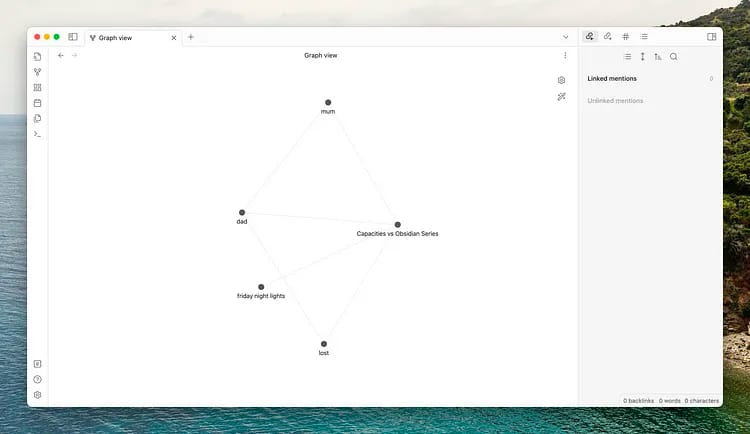750x434 pixels.
Task: Navigate back with the left arrow
Action: coord(61,56)
